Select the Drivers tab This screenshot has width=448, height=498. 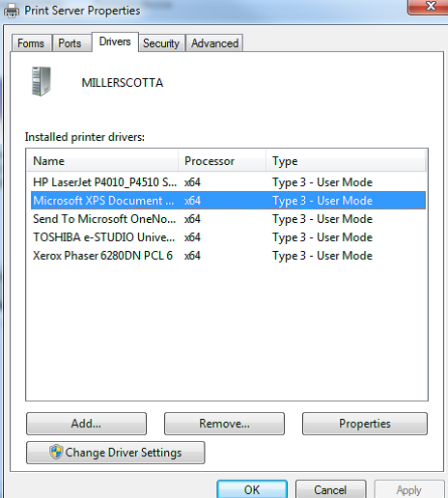click(115, 41)
